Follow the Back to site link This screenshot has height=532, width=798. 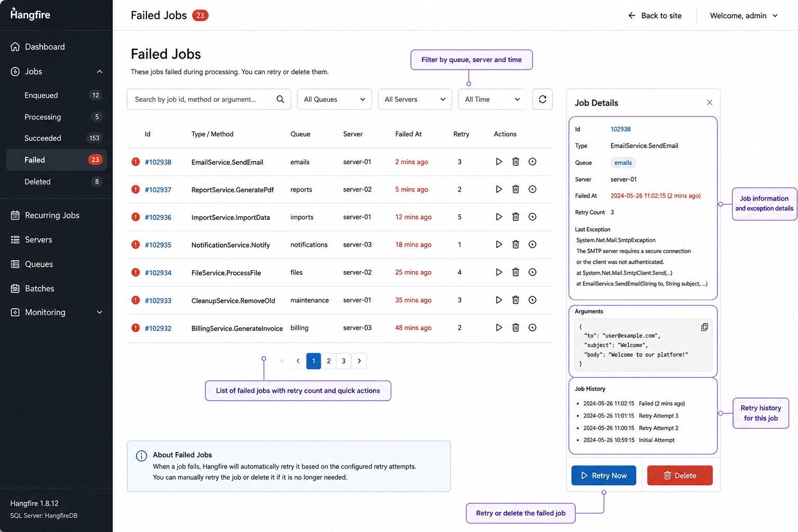coord(655,16)
